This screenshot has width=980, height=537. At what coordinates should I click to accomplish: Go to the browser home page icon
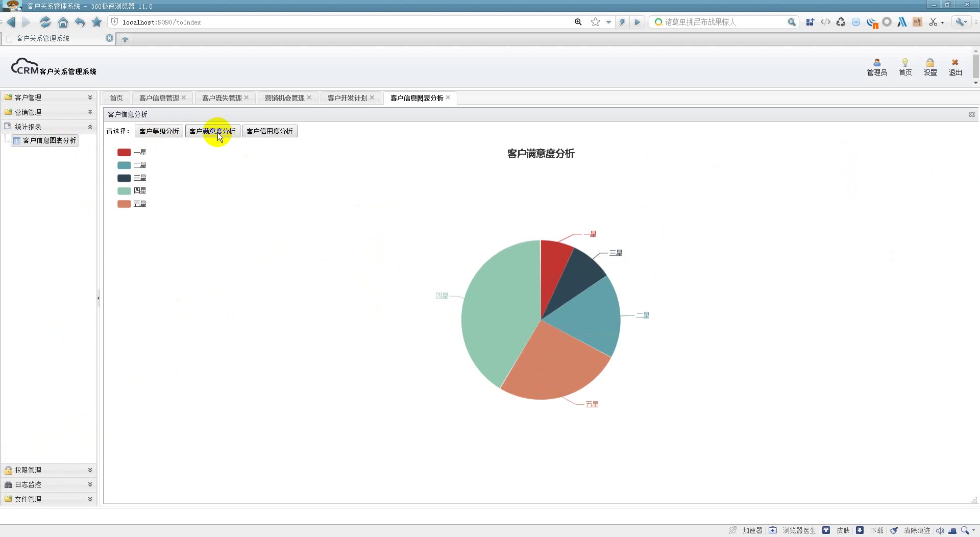(63, 22)
